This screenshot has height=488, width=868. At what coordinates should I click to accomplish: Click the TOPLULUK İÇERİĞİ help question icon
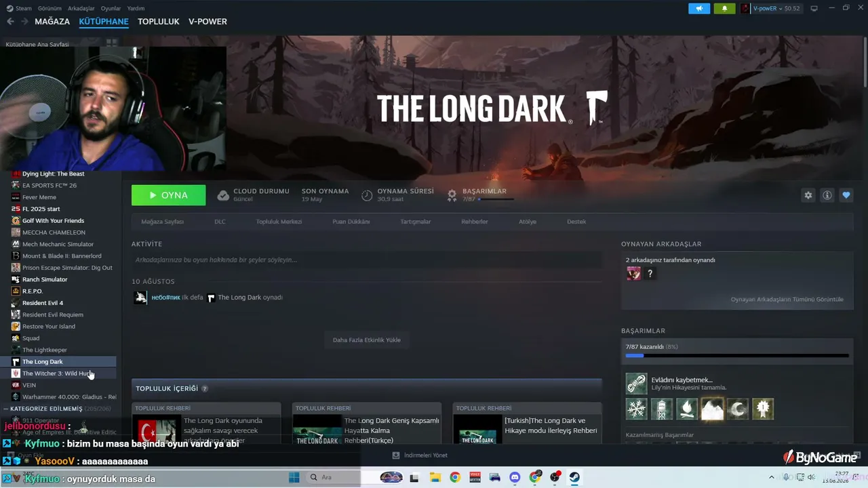(205, 389)
